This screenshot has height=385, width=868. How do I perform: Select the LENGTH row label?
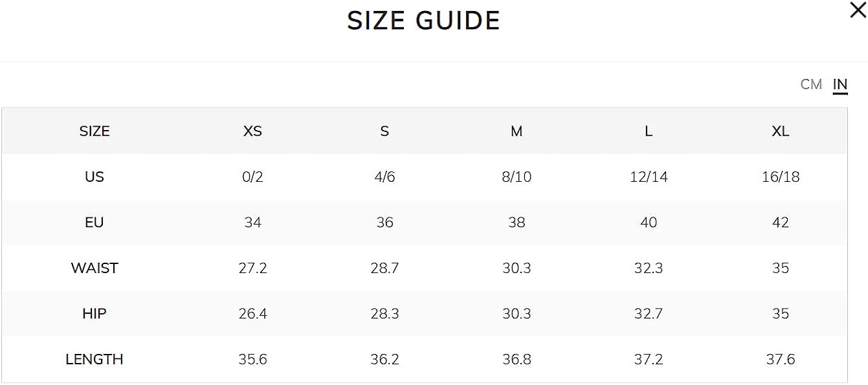click(x=95, y=359)
